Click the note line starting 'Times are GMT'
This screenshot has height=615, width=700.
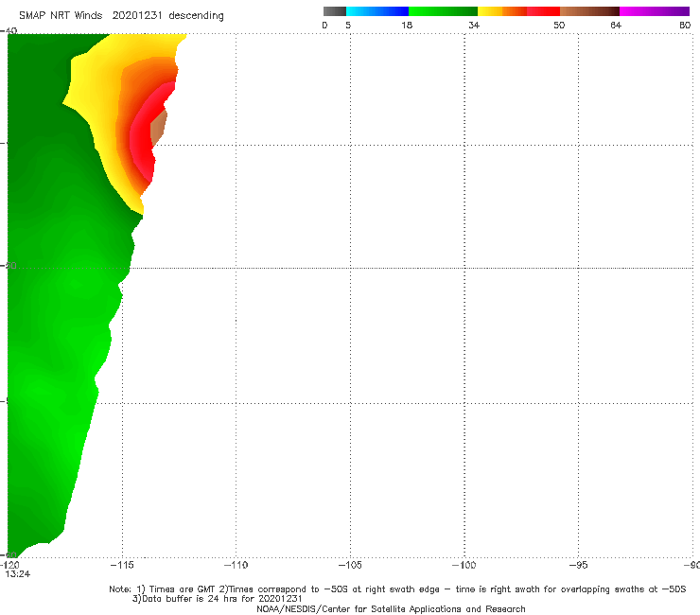[397, 589]
